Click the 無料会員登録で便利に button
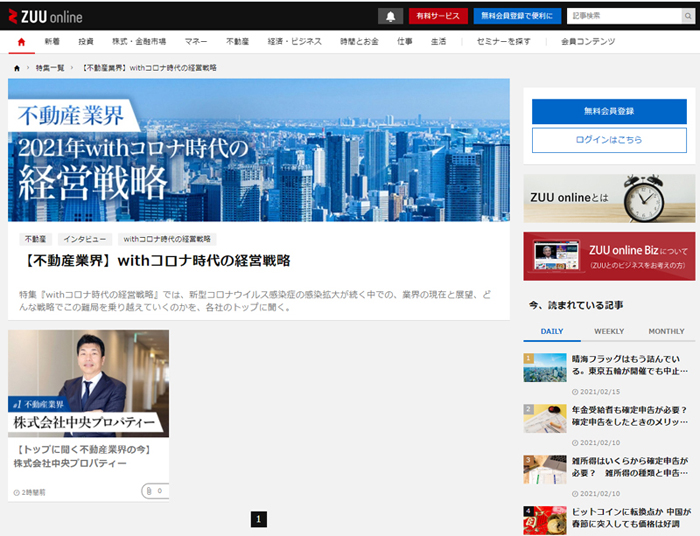Screen dimensions: 700x536 [517, 16]
